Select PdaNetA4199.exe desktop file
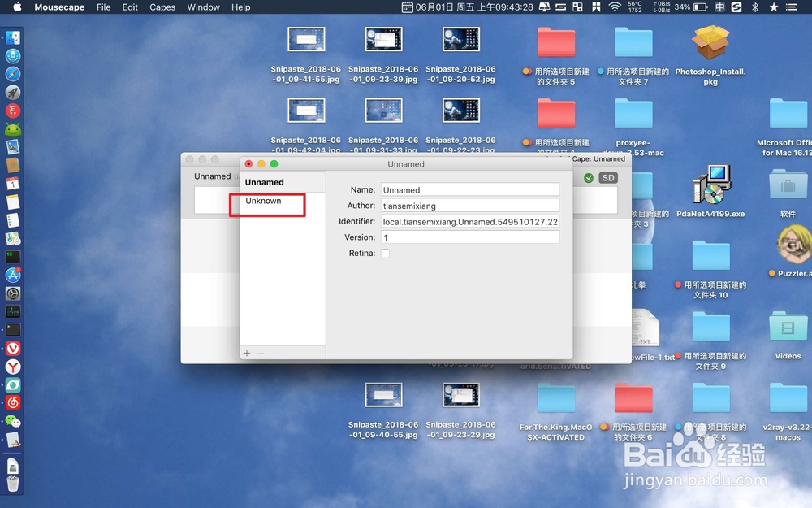812x508 pixels. (x=710, y=185)
